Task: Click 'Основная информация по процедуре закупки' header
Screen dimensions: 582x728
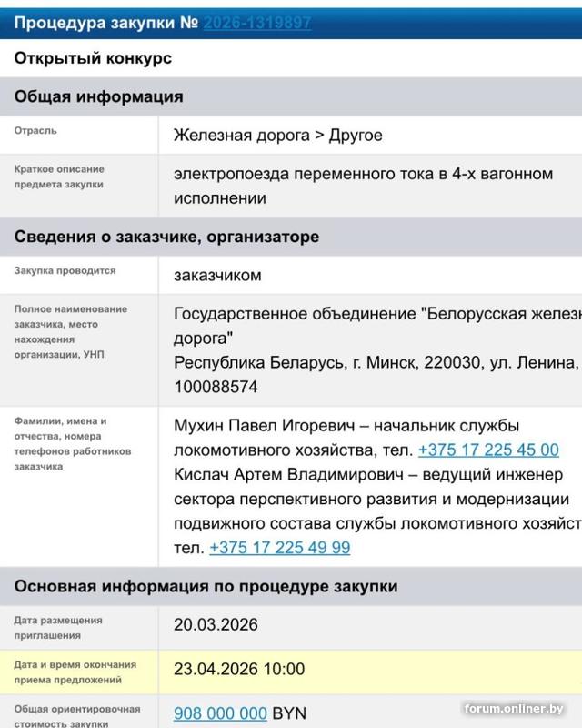Action: (x=291, y=586)
